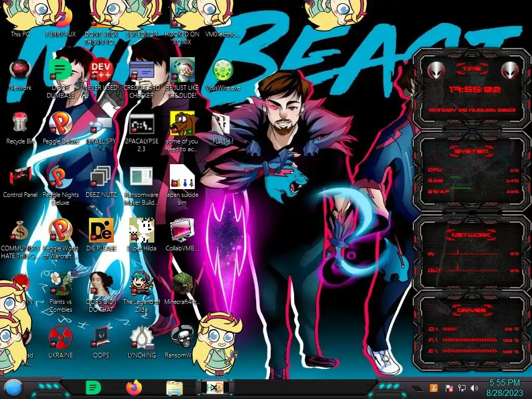This screenshot has height=399, width=532.
Task: Click the network tray icon
Action: click(x=462, y=388)
